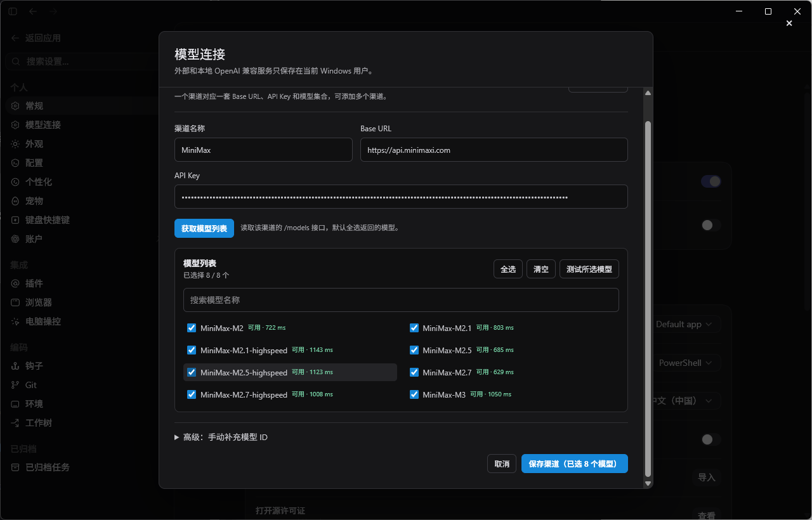
Task: Close the model connection dialog with X
Action: pyautogui.click(x=789, y=23)
